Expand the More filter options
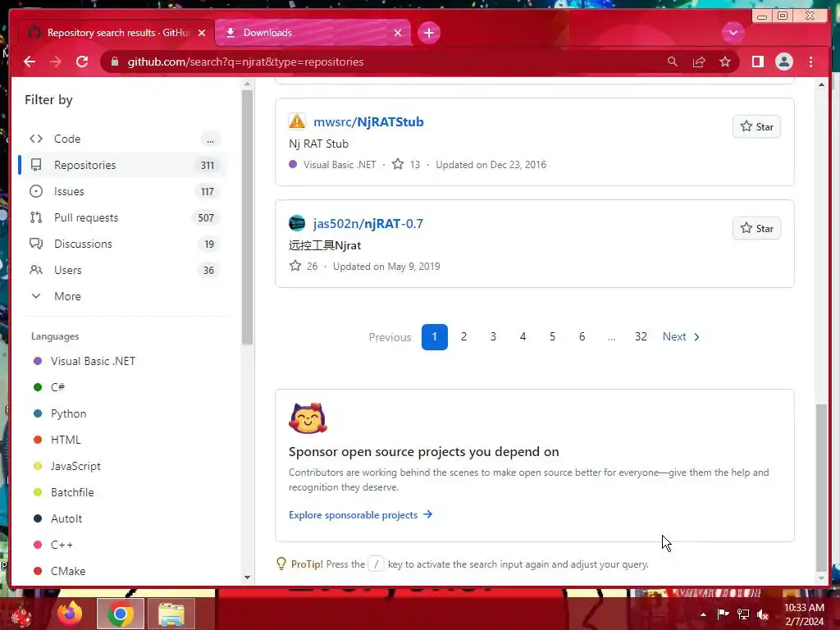Viewport: 840px width, 630px height. pos(124,296)
